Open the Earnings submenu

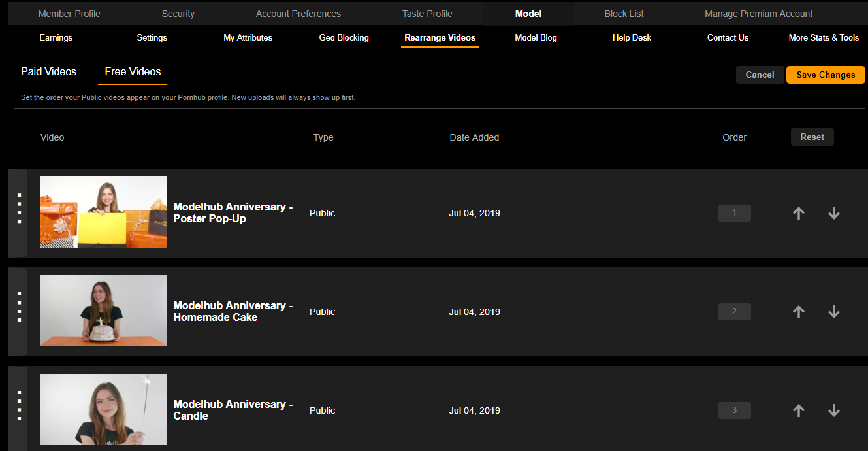[x=56, y=37]
